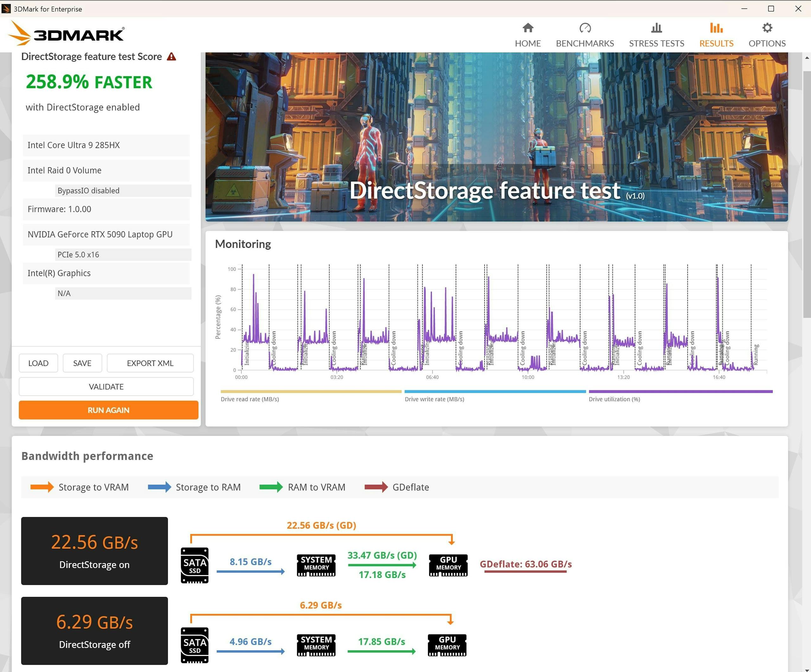Image resolution: width=811 pixels, height=672 pixels.
Task: Select the RESULTS tab
Action: click(x=716, y=35)
